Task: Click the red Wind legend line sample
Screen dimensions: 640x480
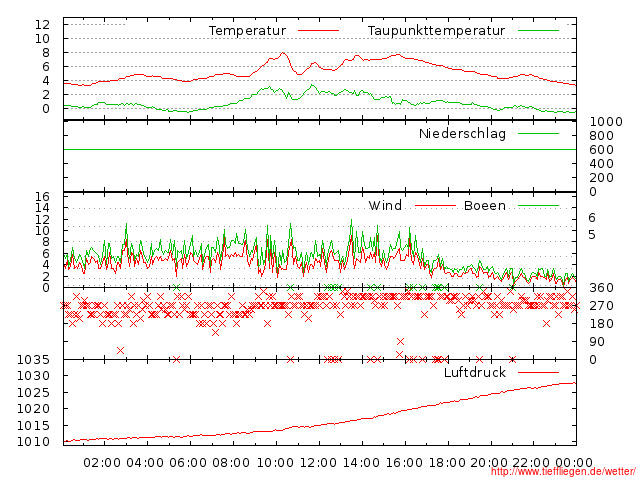Action: 435,206
